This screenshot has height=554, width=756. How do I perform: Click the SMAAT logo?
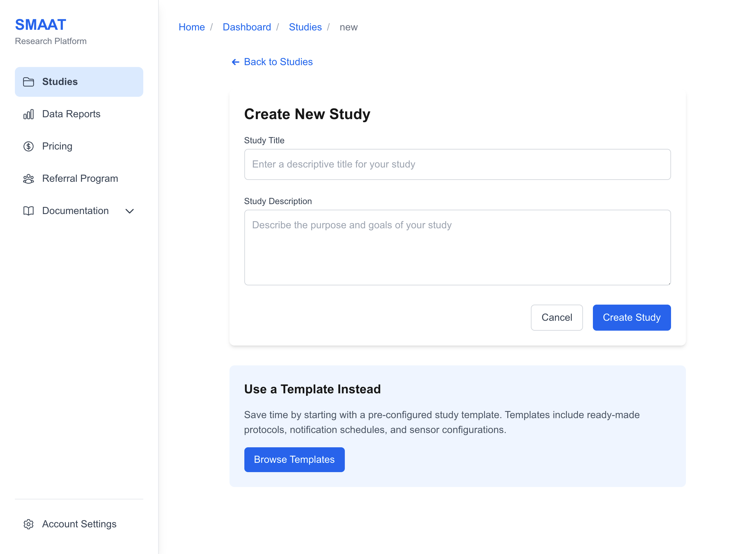click(x=40, y=24)
